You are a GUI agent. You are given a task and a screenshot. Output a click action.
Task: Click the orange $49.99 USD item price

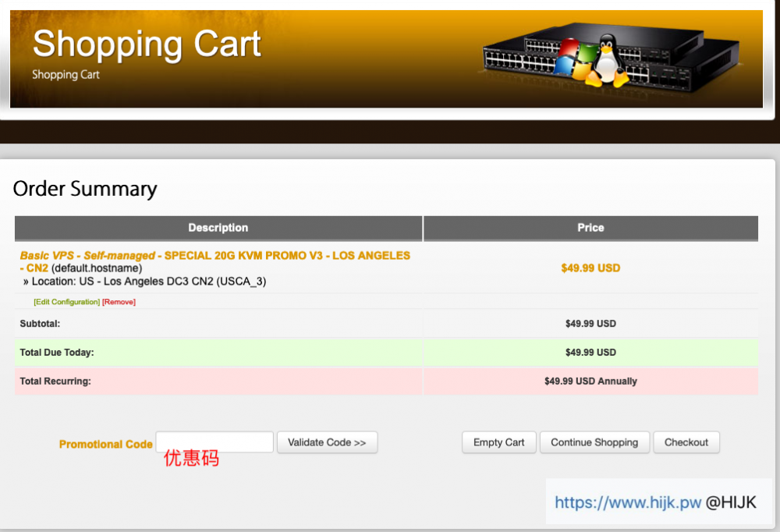[590, 268]
